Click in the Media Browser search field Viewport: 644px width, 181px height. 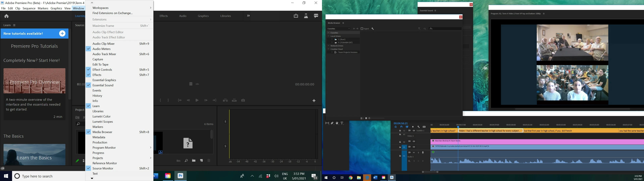click(x=446, y=29)
